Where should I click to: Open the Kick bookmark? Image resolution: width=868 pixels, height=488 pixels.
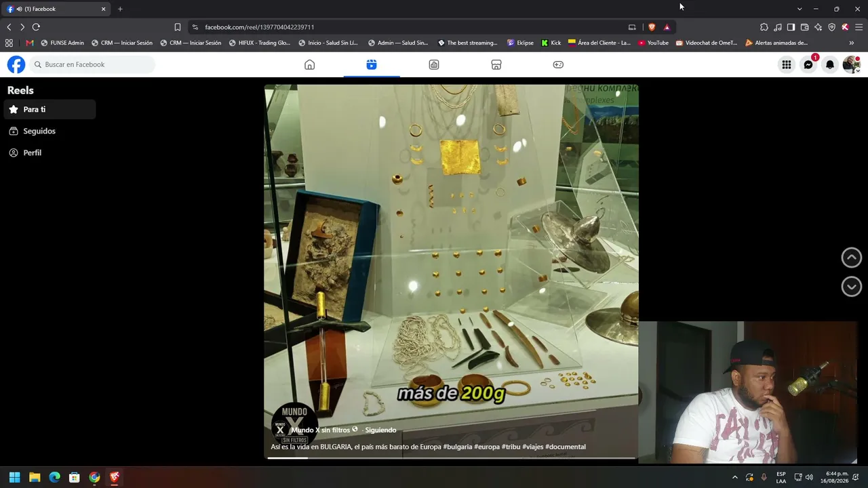point(551,43)
